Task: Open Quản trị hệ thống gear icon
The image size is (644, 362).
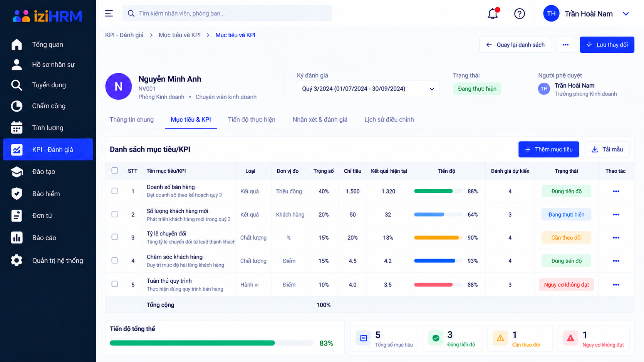Action: coord(17,260)
